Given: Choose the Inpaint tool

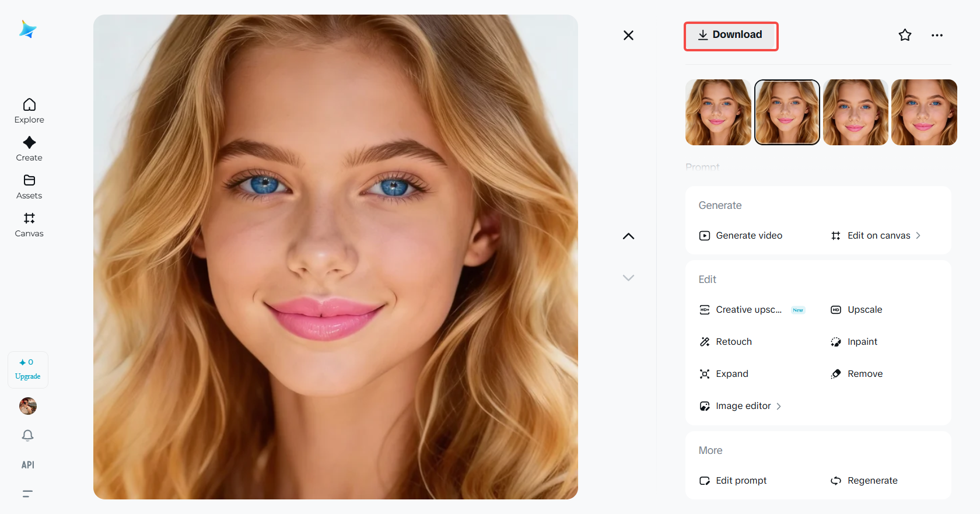Looking at the screenshot, I should [x=854, y=342].
